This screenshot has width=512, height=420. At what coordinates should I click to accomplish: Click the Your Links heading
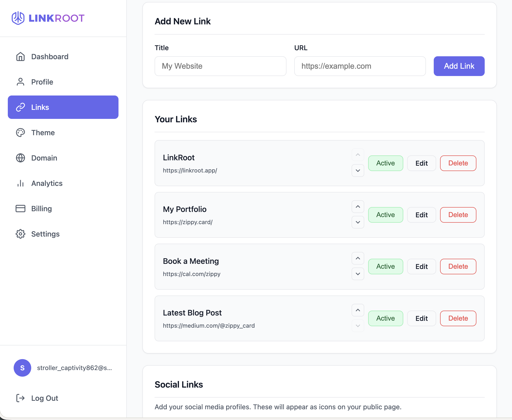coord(176,119)
